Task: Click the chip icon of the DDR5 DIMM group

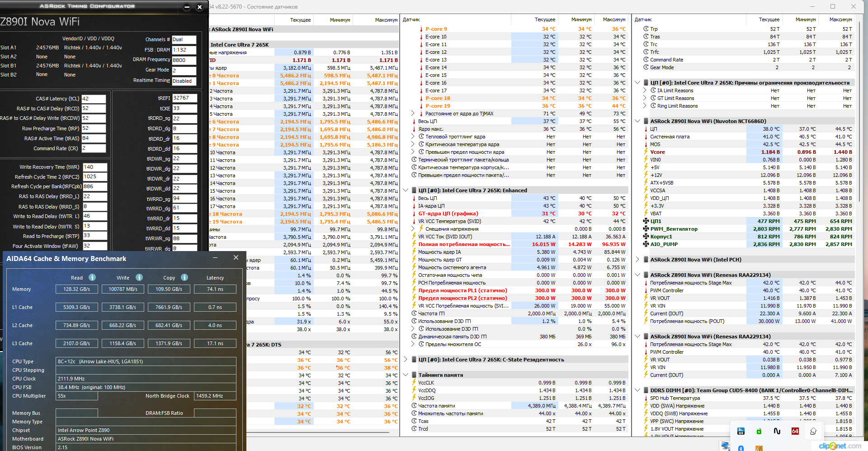Action: tap(646, 390)
